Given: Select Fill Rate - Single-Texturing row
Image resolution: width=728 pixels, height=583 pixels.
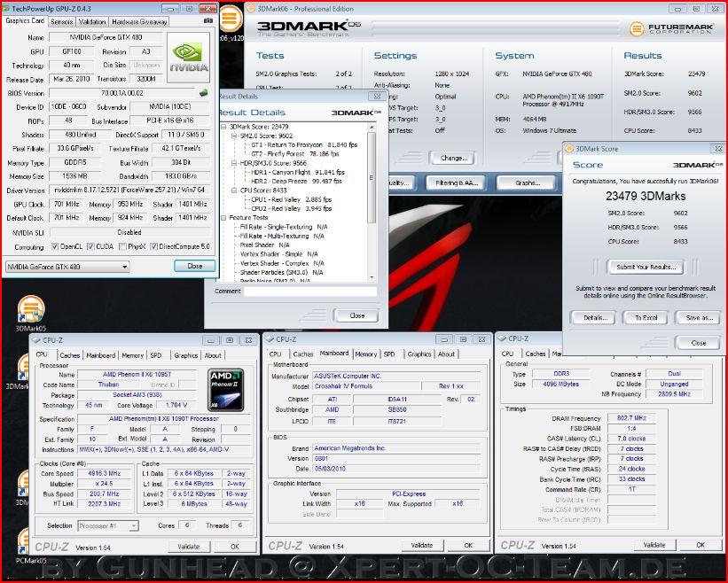Looking at the screenshot, I should [x=284, y=227].
